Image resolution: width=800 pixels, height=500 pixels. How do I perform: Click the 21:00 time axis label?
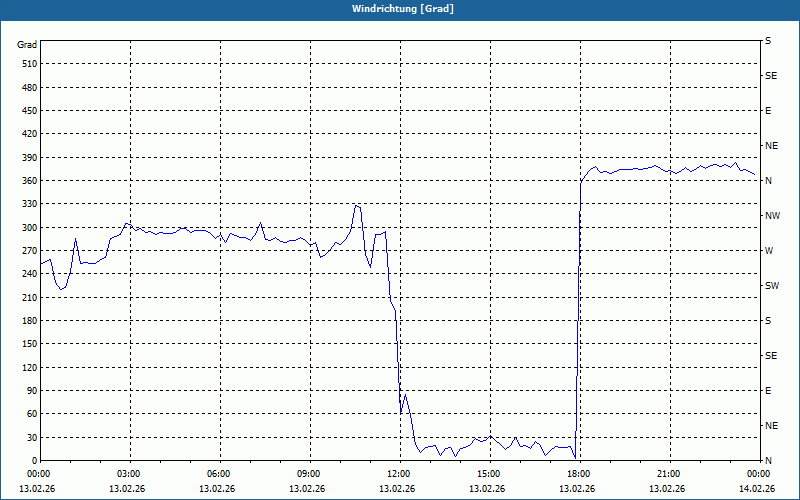pos(667,474)
